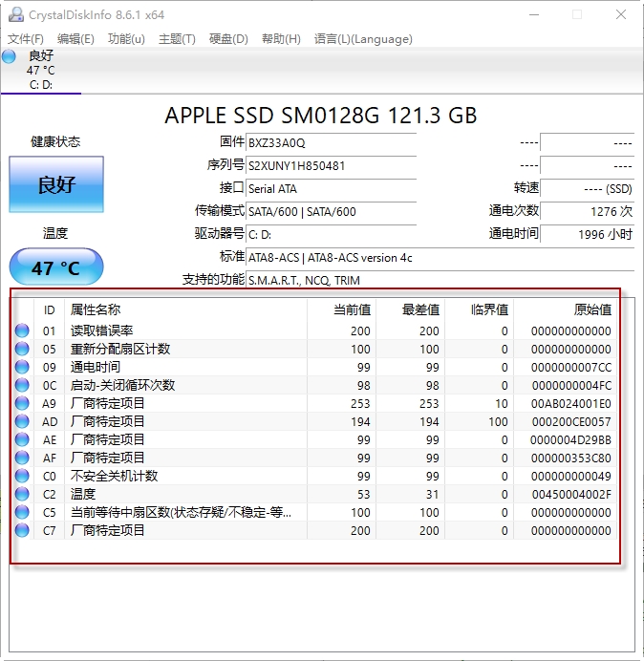Click status orb next to 通电时间 row
The image size is (644, 661).
pos(22,368)
